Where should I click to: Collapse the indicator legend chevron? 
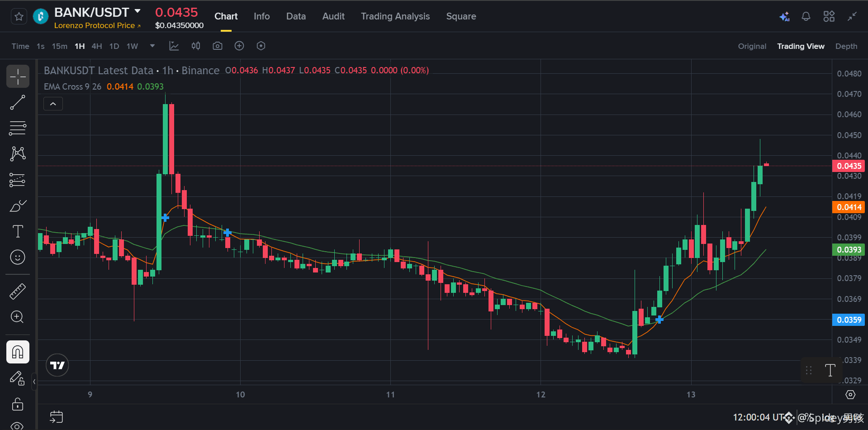(x=53, y=104)
